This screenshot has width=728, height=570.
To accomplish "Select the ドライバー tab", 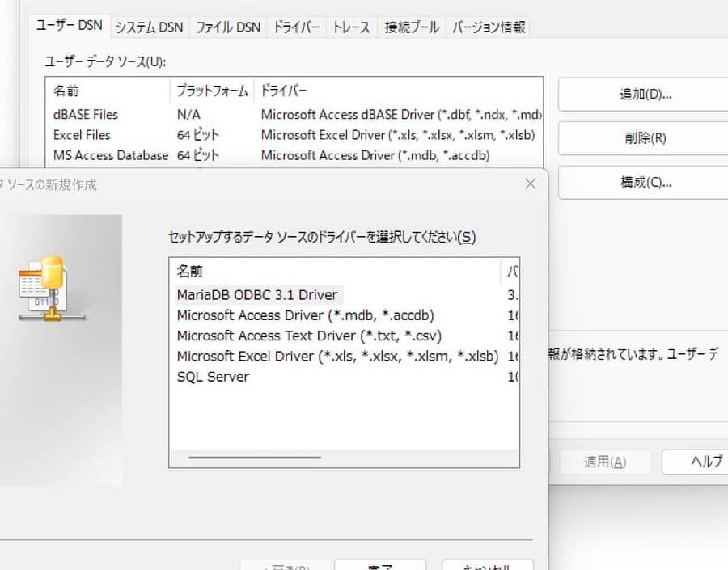I will point(296,27).
